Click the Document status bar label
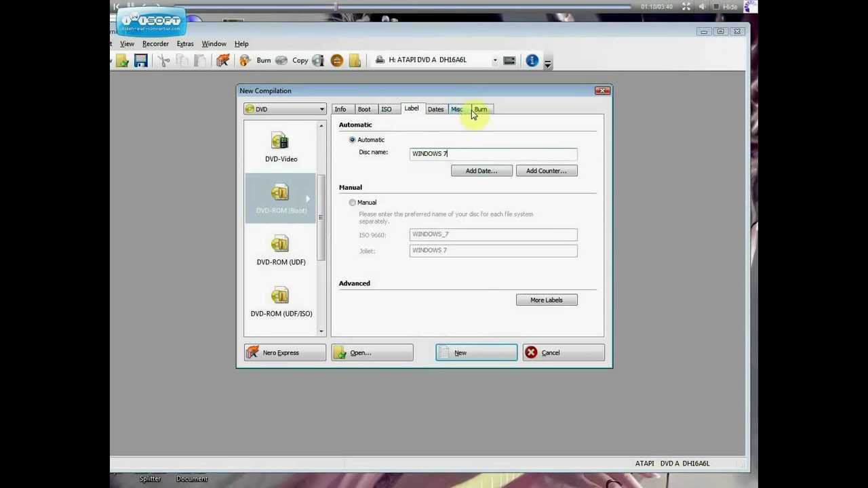This screenshot has width=868, height=488. pos(192,479)
